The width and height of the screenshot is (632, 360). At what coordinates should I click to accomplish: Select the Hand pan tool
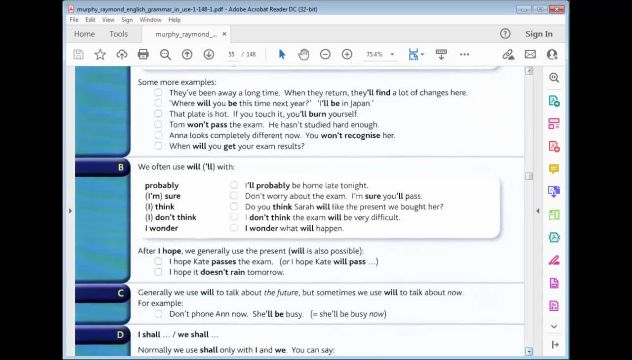point(304,54)
